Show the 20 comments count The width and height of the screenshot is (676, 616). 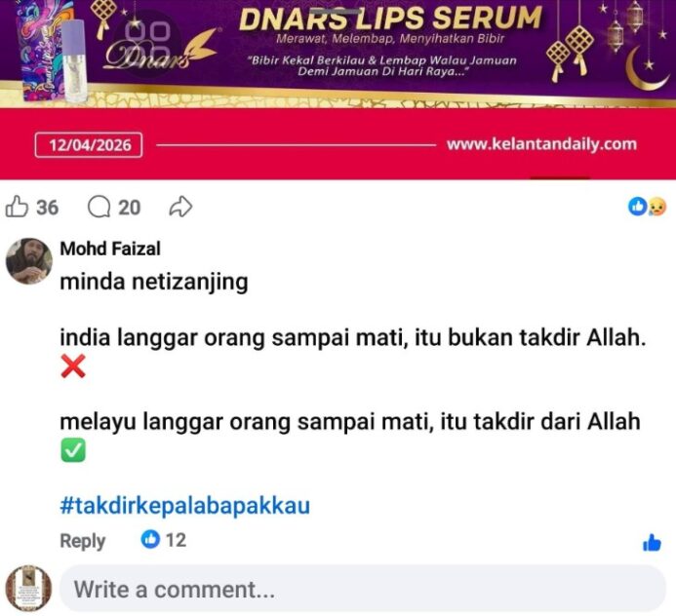[130, 208]
